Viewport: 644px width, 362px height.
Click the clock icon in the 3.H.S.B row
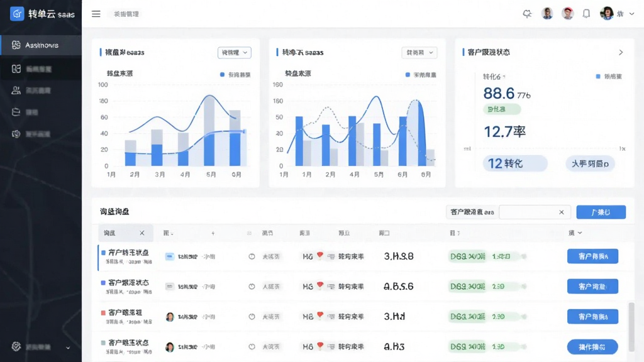252,256
